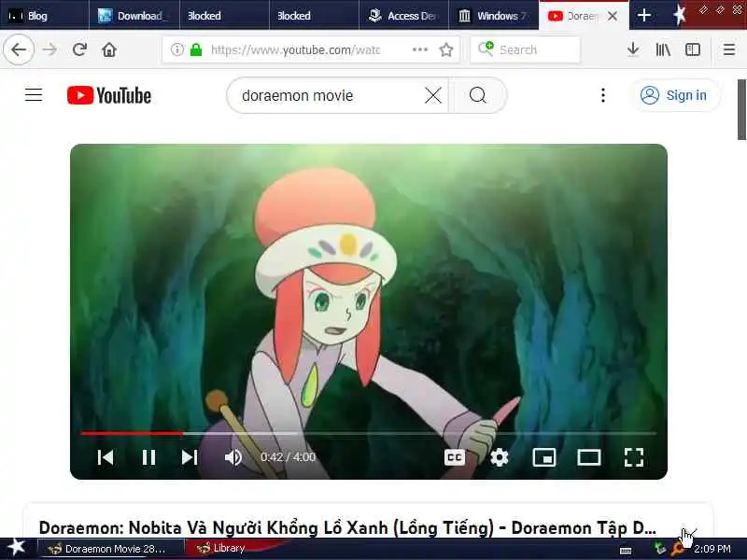Switch to the Download tab
The height and width of the screenshot is (560, 747).
pos(134,16)
